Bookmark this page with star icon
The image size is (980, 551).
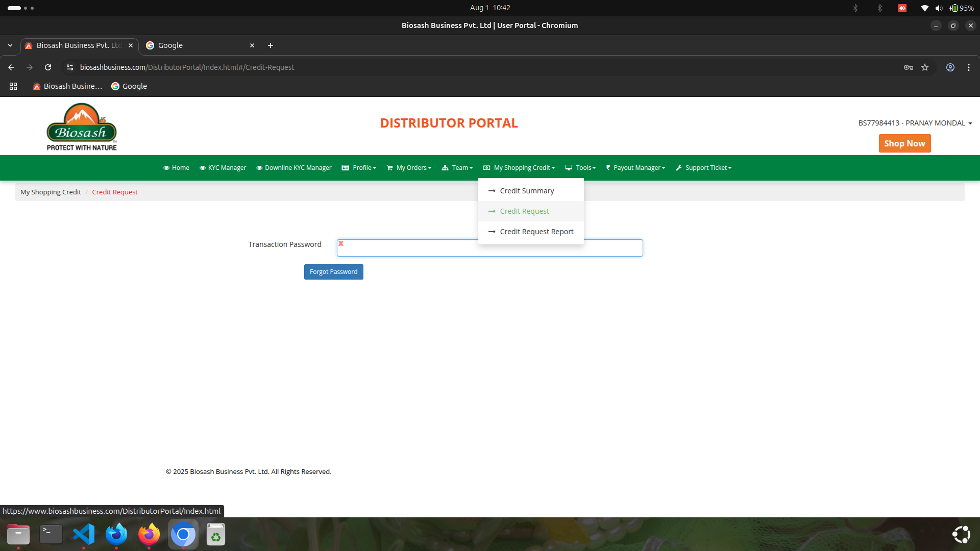[925, 67]
